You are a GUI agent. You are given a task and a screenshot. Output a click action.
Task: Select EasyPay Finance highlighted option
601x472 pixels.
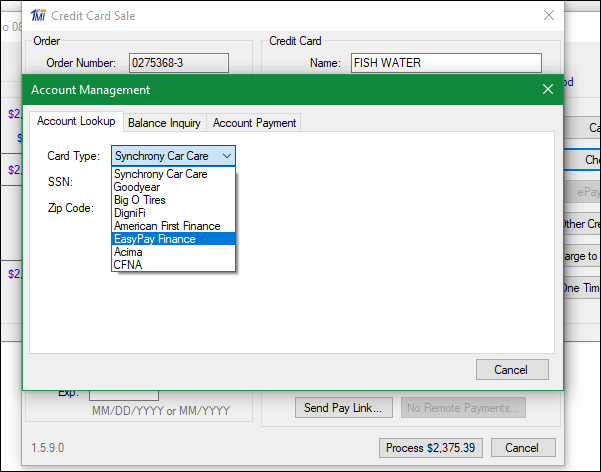coord(173,239)
